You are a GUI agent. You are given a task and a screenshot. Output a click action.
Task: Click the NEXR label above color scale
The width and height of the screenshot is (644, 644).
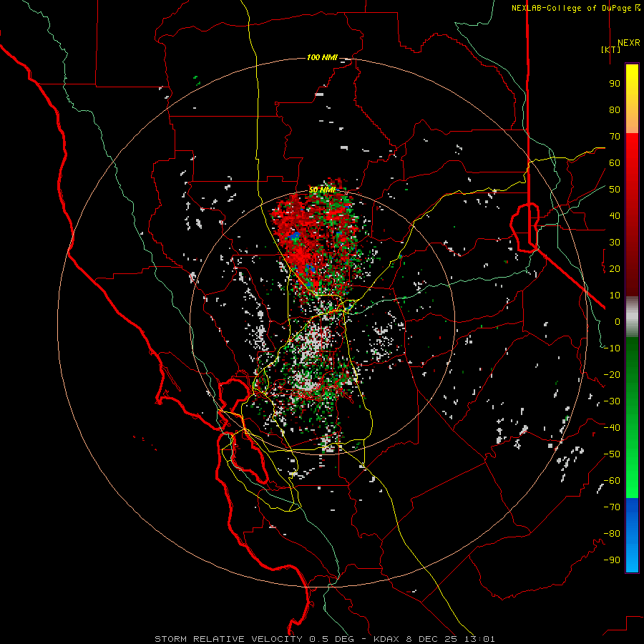(x=628, y=43)
